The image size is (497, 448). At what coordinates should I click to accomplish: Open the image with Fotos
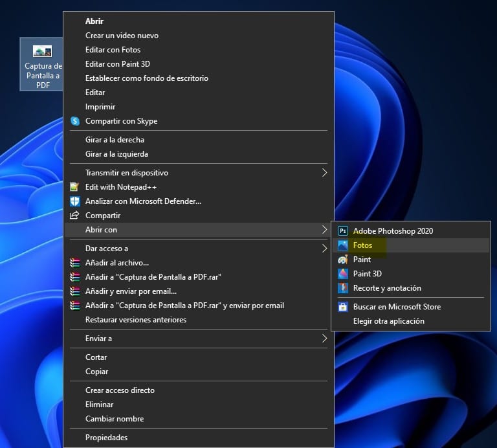click(411, 245)
